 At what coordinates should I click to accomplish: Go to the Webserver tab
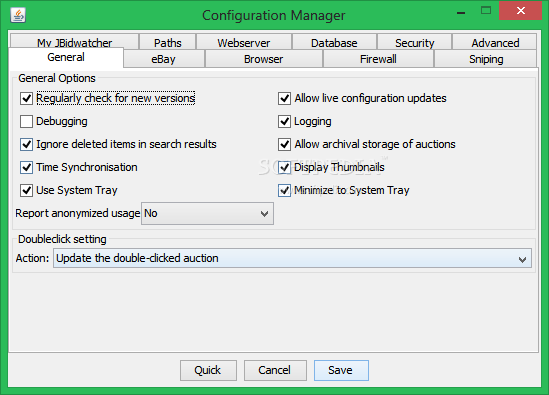[244, 42]
